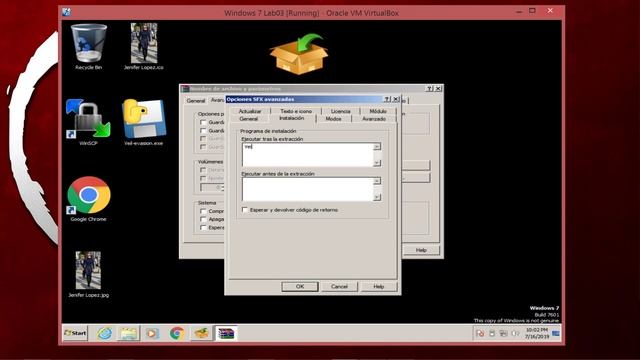Select the Google Chrome desktop shortcut
640x360 pixels.
89,199
